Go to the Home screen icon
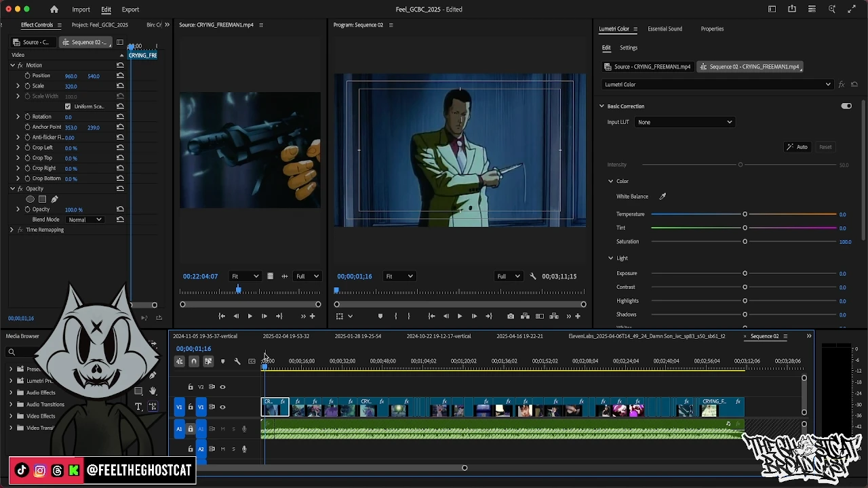Screen dimensions: 868x488 click(54, 9)
